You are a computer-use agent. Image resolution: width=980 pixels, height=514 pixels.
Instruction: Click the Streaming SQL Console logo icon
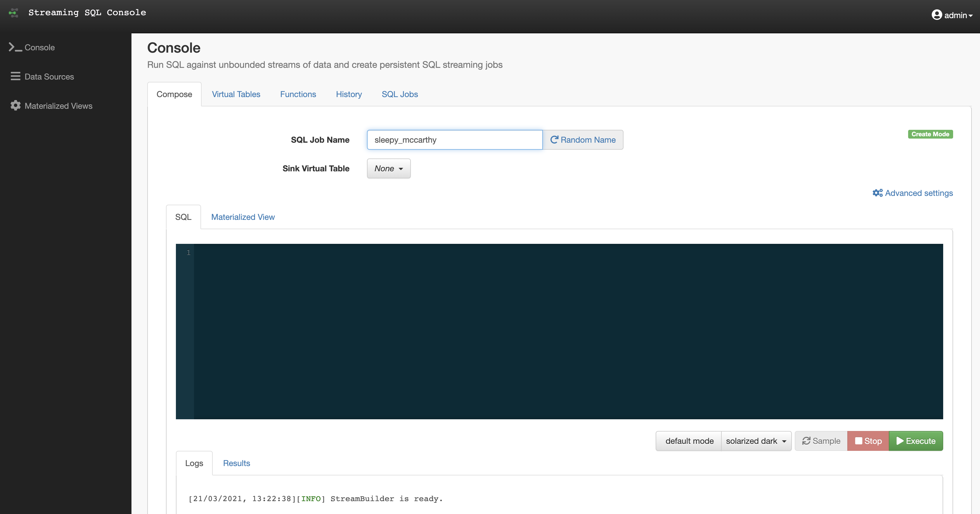click(x=14, y=13)
